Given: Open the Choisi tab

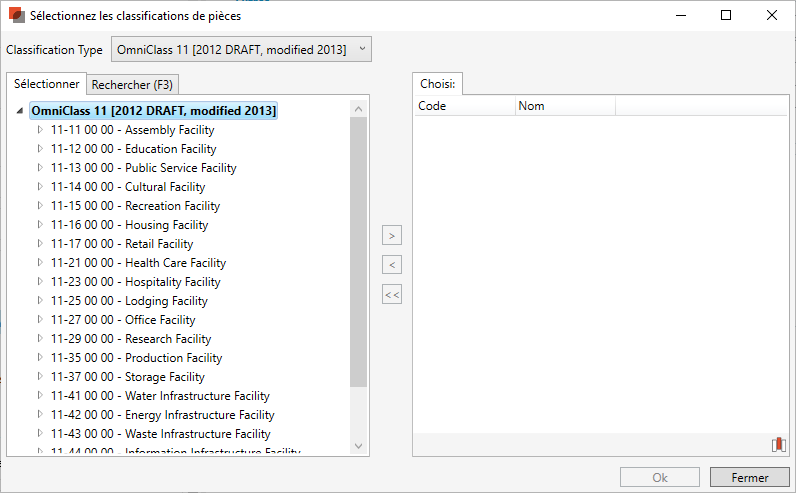Looking at the screenshot, I should (436, 85).
